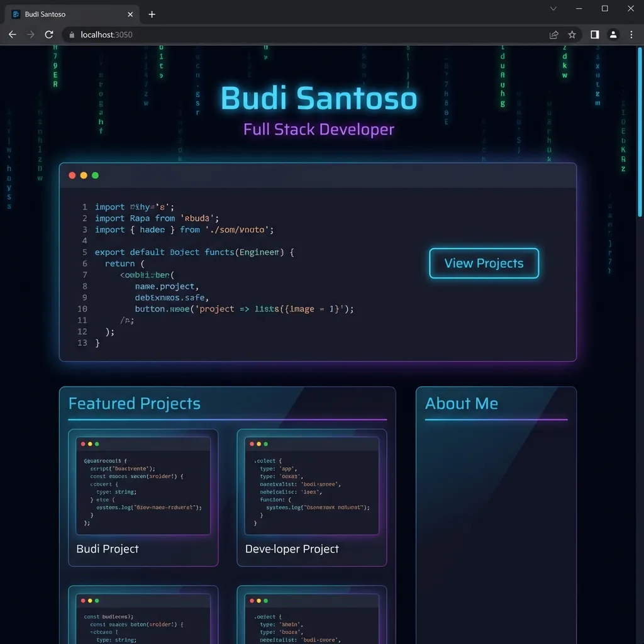Click the share icon in the address bar
The height and width of the screenshot is (644, 644).
click(x=553, y=35)
